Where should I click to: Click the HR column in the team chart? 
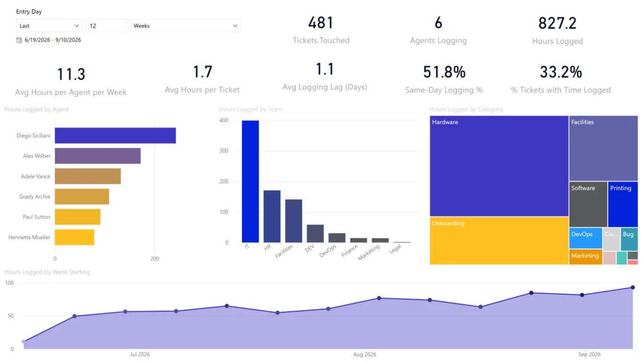(x=272, y=216)
